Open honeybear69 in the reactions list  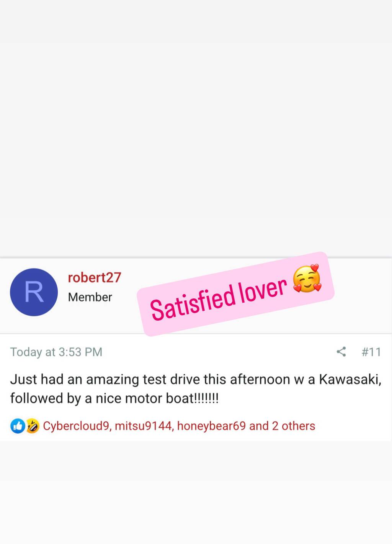pyautogui.click(x=211, y=426)
